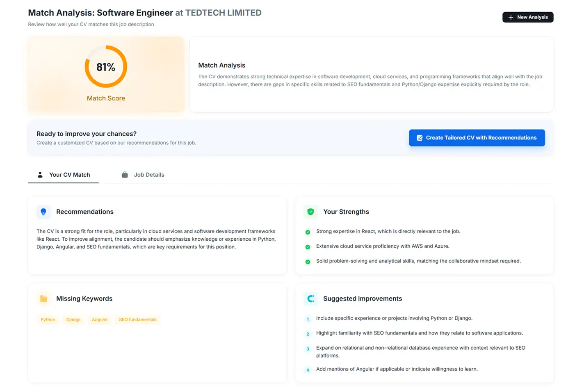Click the lightbulb icon beside Recommendations
Viewport: 584px width, 392px height.
click(x=43, y=212)
